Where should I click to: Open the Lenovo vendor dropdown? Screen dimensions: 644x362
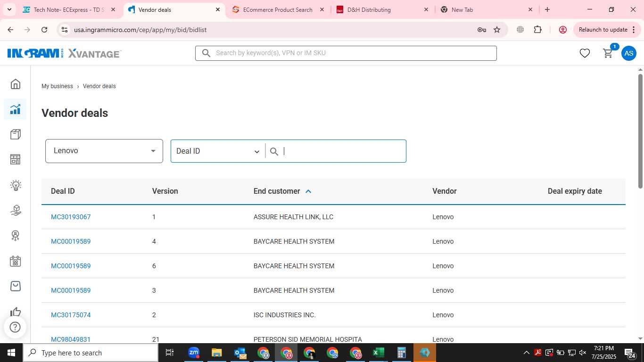[104, 151]
